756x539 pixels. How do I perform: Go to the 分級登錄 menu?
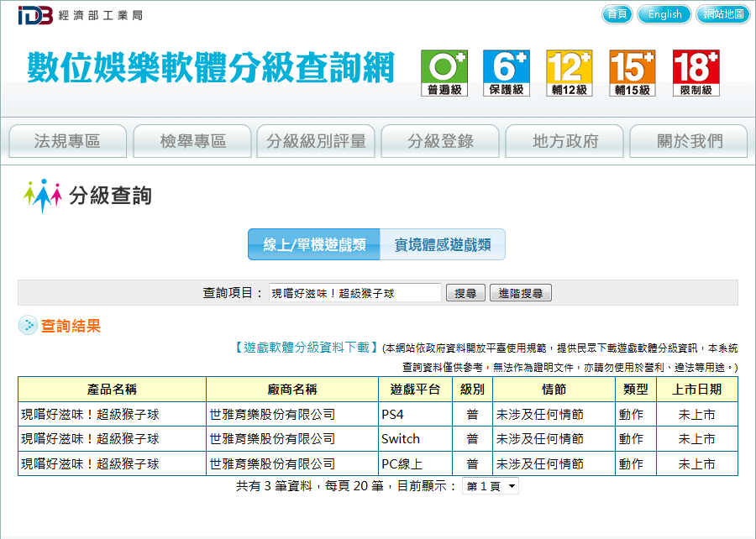pos(440,141)
